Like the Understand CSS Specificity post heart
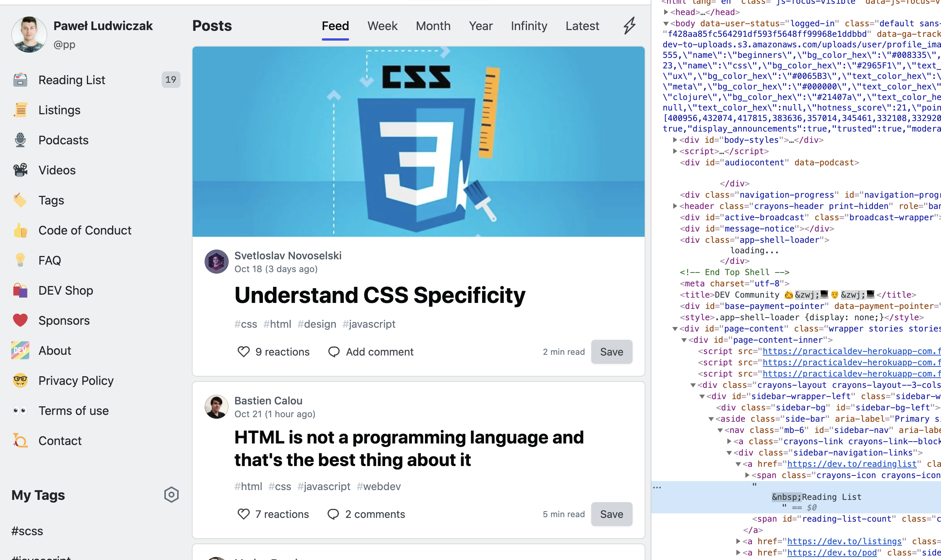 click(244, 352)
